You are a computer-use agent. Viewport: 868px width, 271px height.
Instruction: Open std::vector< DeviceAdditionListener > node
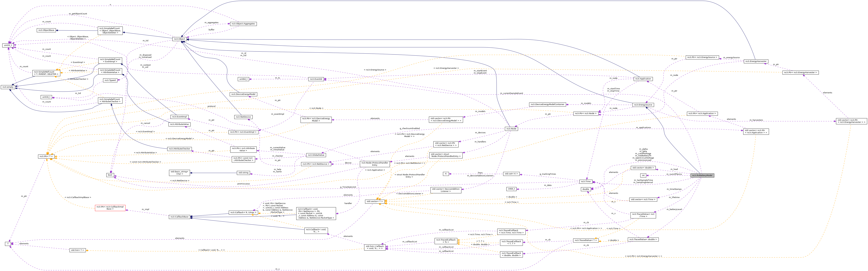[445, 190]
